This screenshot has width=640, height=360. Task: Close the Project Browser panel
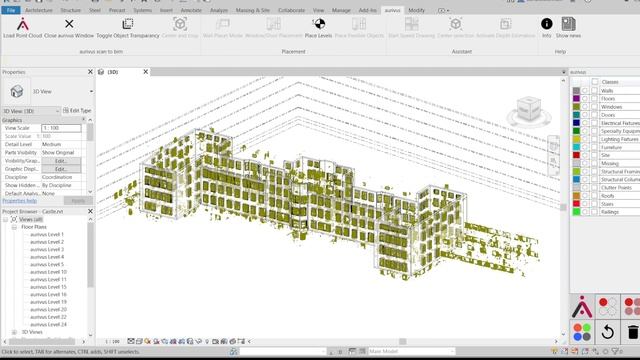click(x=90, y=211)
